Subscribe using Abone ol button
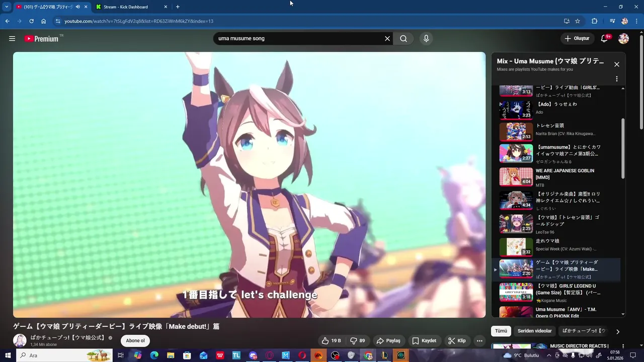 click(x=135, y=340)
